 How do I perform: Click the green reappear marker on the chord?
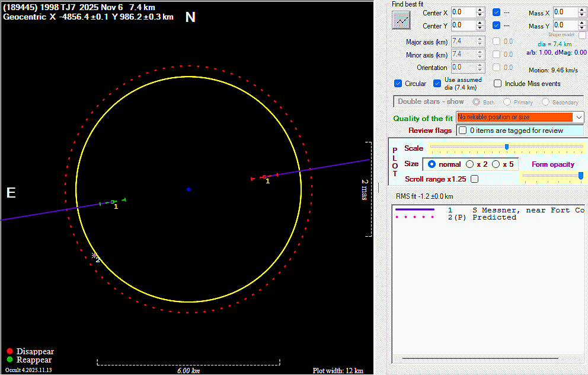pyautogui.click(x=113, y=202)
